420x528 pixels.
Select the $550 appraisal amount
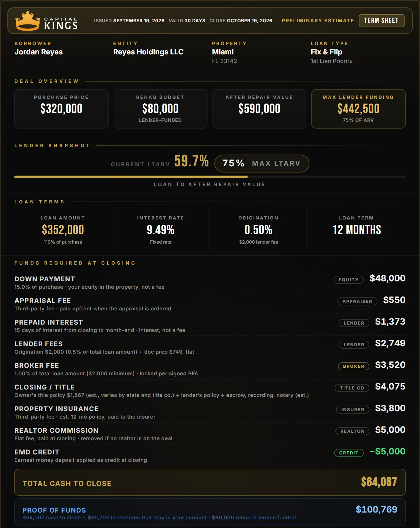[394, 300]
